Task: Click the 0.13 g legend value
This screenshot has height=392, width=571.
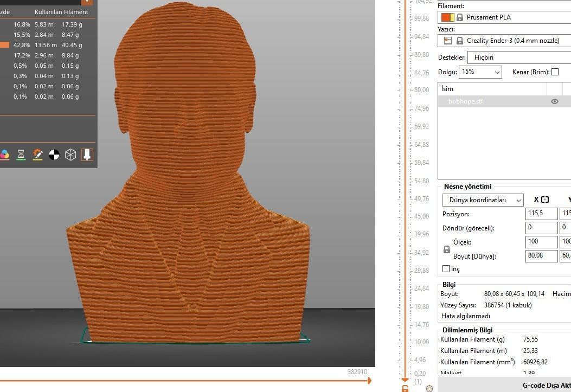Action: click(70, 76)
